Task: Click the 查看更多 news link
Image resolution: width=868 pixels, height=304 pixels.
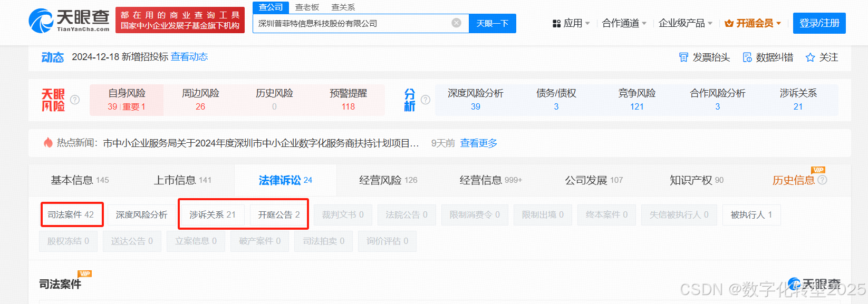Action: [x=479, y=143]
